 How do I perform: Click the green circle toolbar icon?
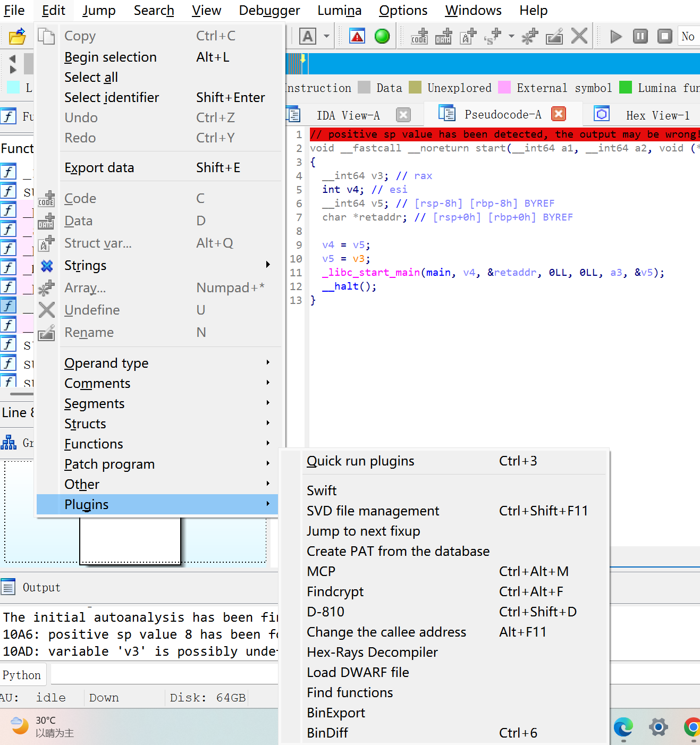click(382, 36)
